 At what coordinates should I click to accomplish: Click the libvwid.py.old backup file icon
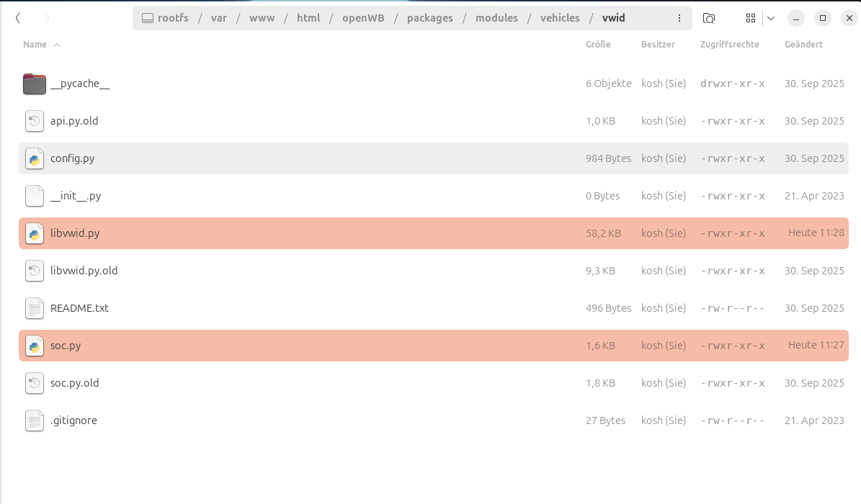coord(35,271)
